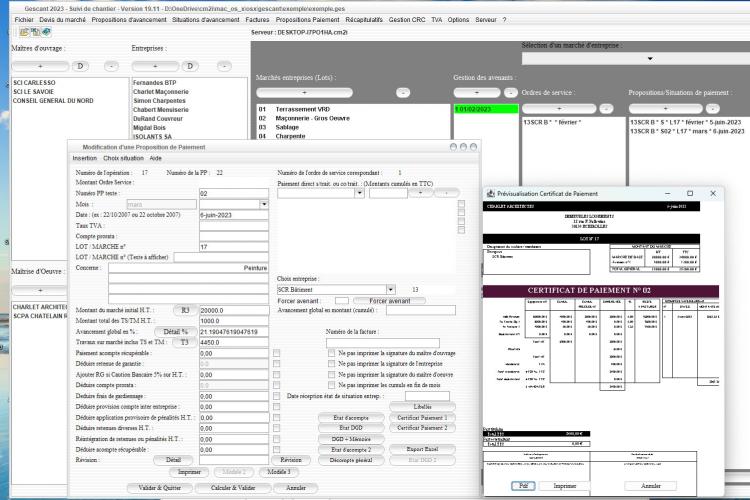Open the Mois dropdown arrow
Image resolution: width=750 pixels, height=500 pixels.
coord(264,204)
